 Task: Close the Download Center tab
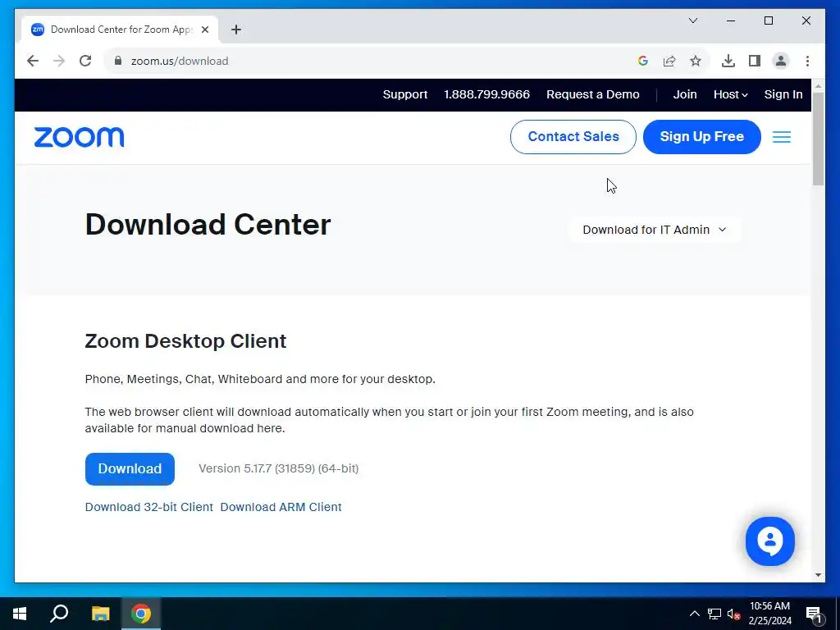coord(204,30)
